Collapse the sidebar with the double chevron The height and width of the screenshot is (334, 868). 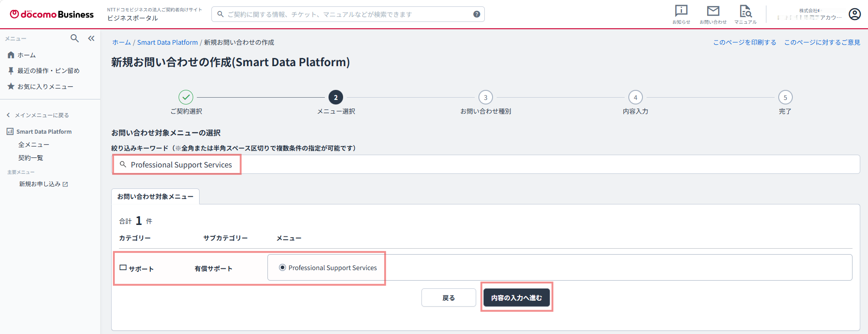pyautogui.click(x=91, y=38)
